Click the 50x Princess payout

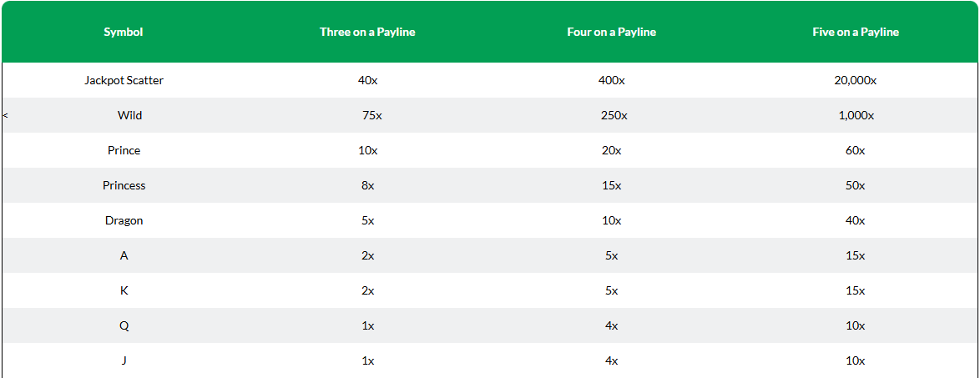(x=856, y=185)
